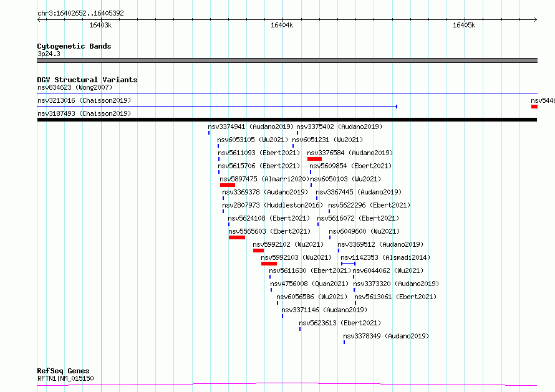Select nsv3374941 (Audano2019) variant label
The width and height of the screenshot is (555, 392).
tap(251, 127)
